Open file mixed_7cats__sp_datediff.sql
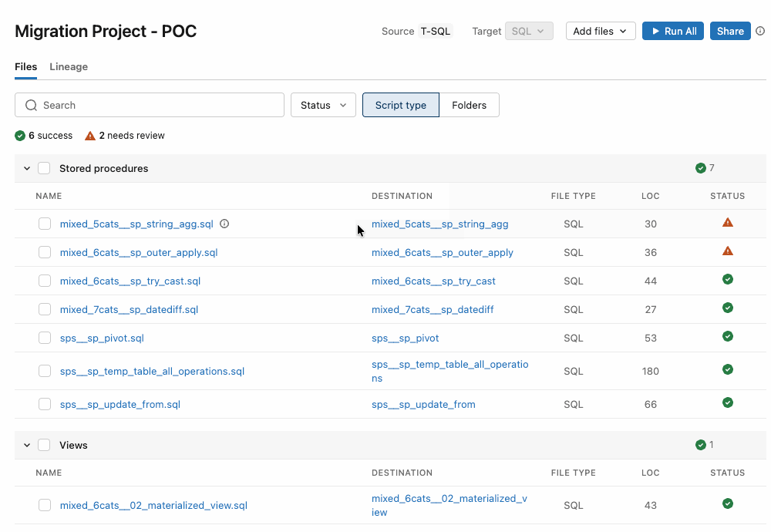The height and width of the screenshot is (532, 771). click(x=129, y=309)
